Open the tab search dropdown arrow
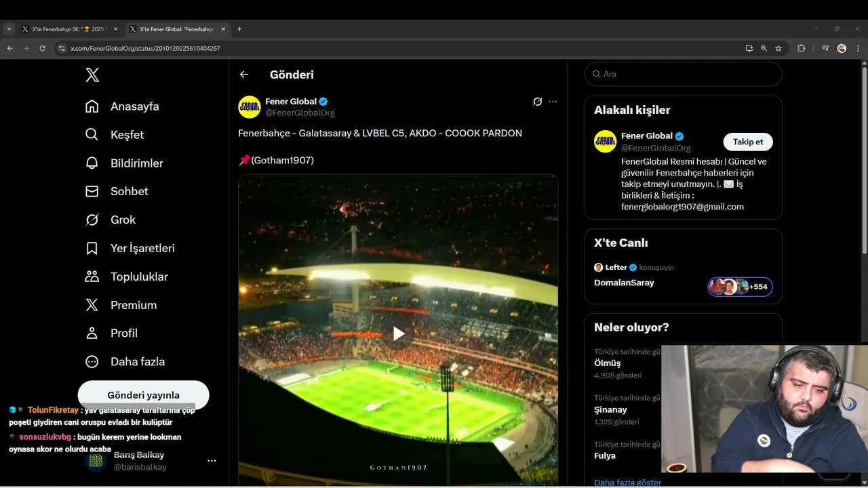Screen dimensions: 868x488 [9, 29]
